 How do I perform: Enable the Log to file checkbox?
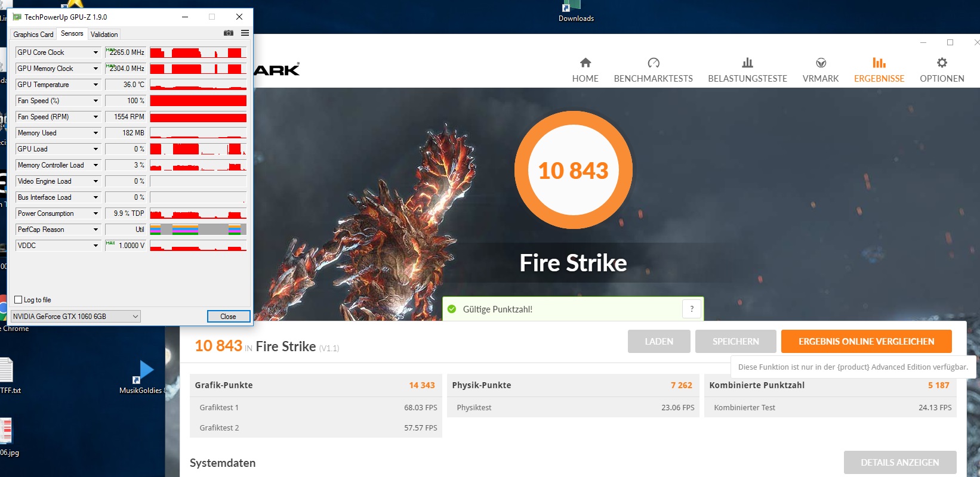pyautogui.click(x=19, y=300)
